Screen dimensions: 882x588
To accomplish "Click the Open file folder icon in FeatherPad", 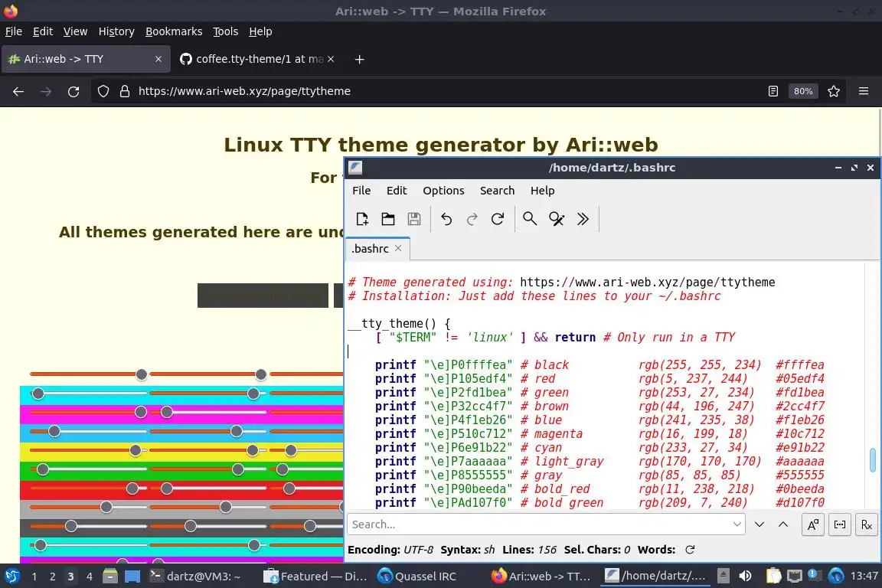I will pyautogui.click(x=388, y=219).
